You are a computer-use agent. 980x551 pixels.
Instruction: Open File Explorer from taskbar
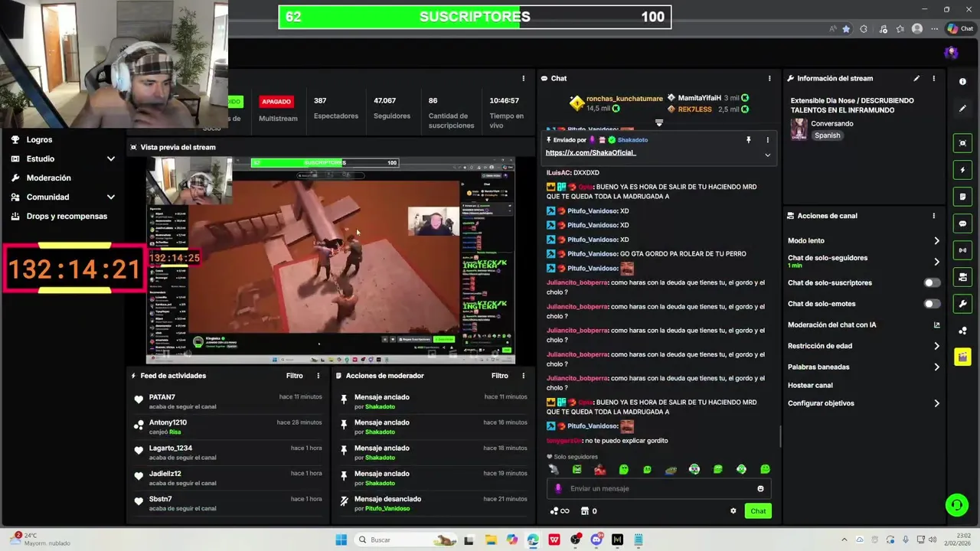491,540
